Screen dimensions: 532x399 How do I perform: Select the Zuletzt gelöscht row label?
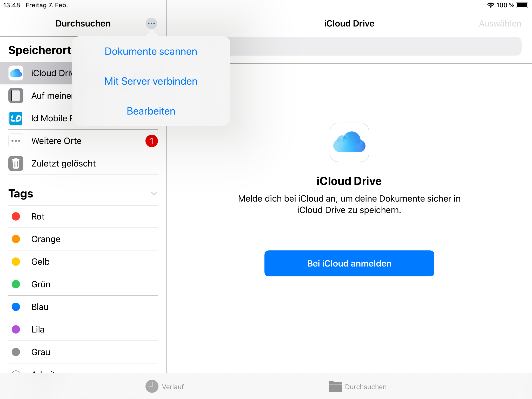[64, 163]
